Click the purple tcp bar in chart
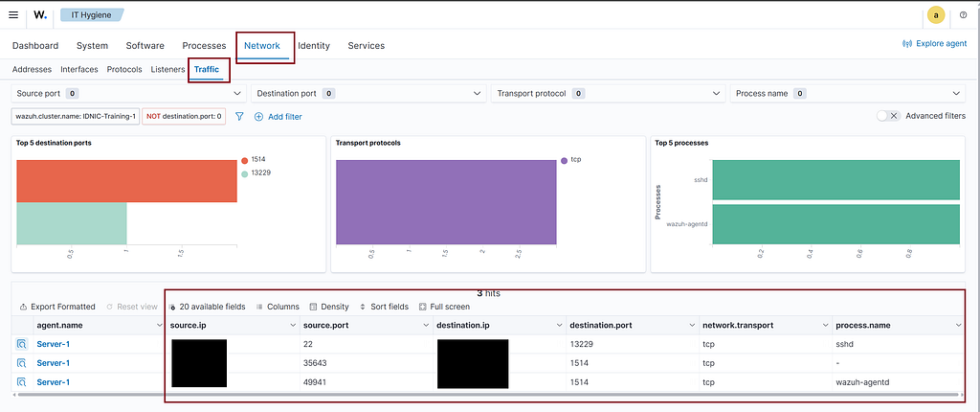Image resolution: width=980 pixels, height=412 pixels. click(x=446, y=202)
